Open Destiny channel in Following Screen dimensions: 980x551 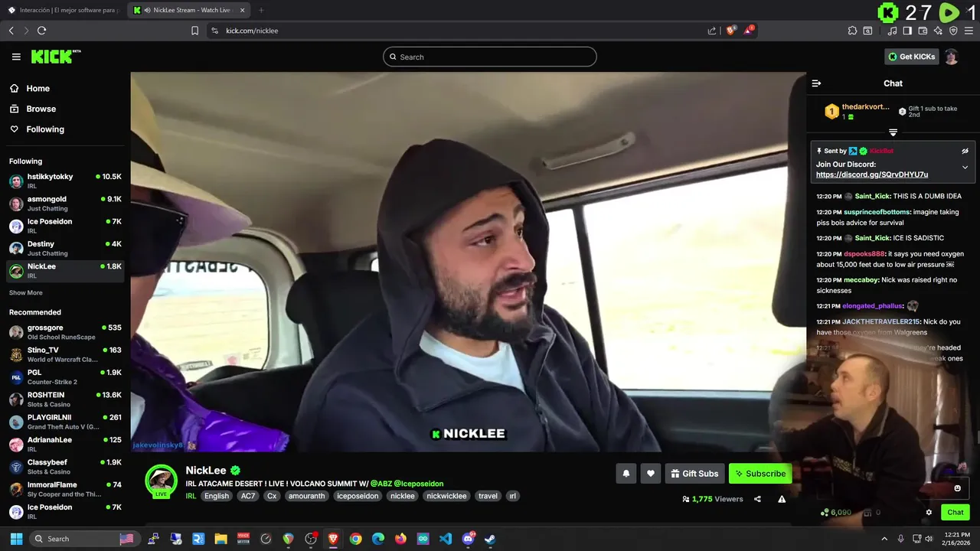coord(65,248)
